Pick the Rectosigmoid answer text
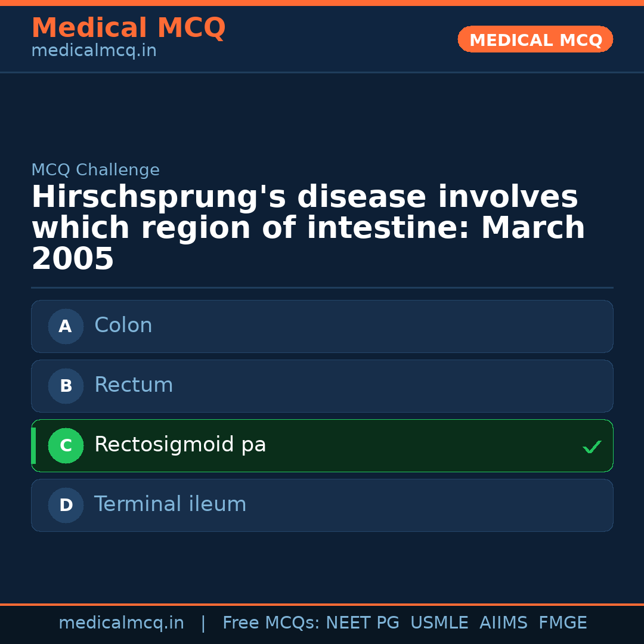Screen dimensions: 644x644 (180, 445)
